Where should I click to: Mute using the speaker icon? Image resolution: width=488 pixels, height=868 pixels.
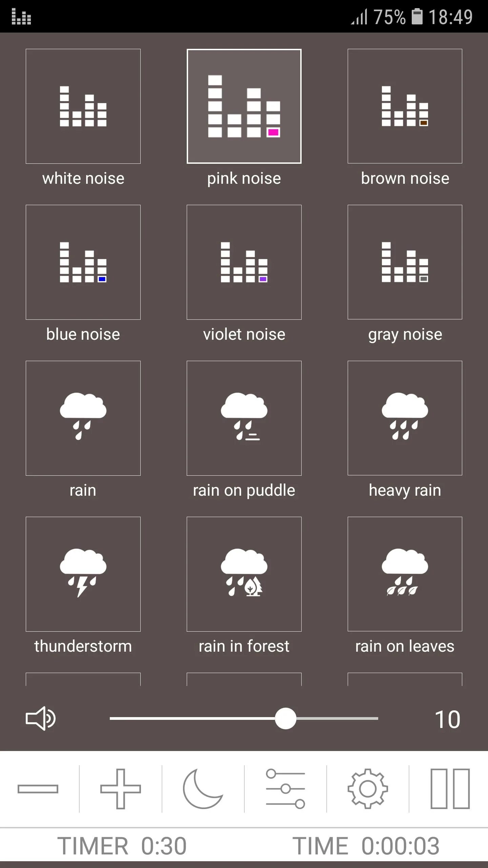click(x=41, y=718)
